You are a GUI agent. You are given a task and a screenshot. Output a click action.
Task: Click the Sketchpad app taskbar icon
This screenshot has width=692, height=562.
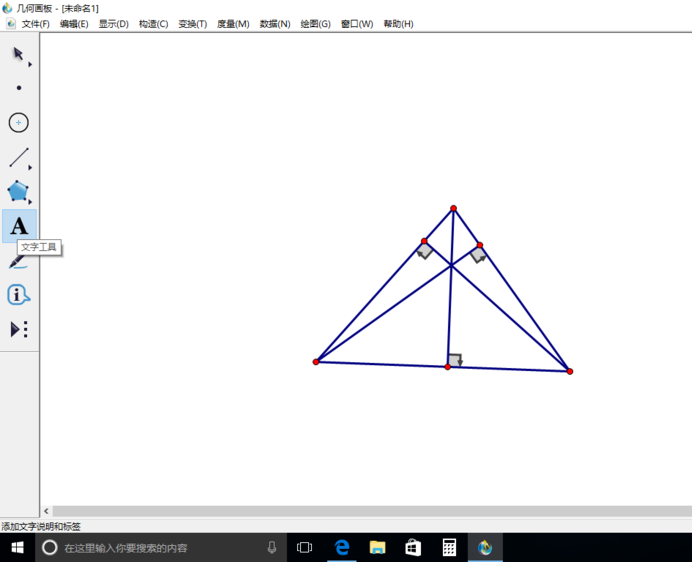tap(485, 548)
